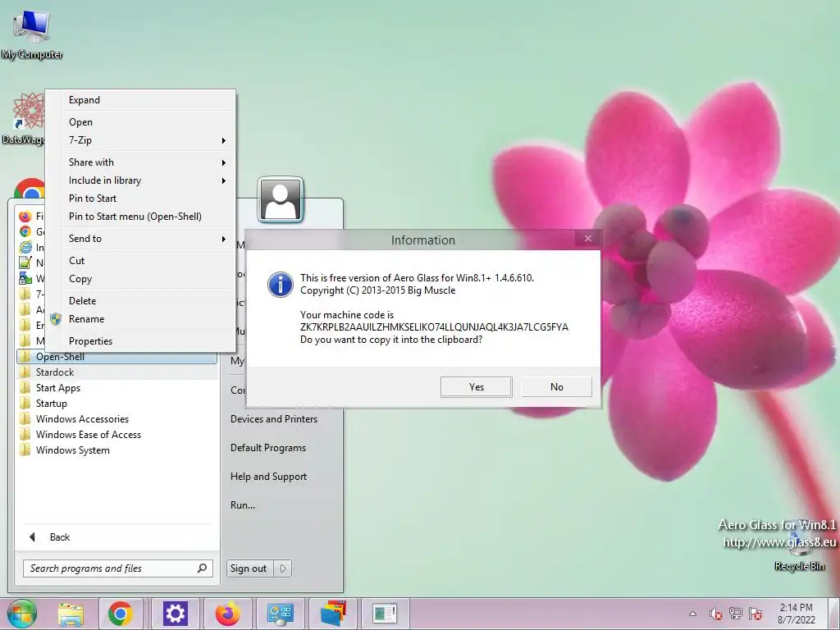Choose Rename from the context menu
This screenshot has width=840, height=630.
coord(140,319)
